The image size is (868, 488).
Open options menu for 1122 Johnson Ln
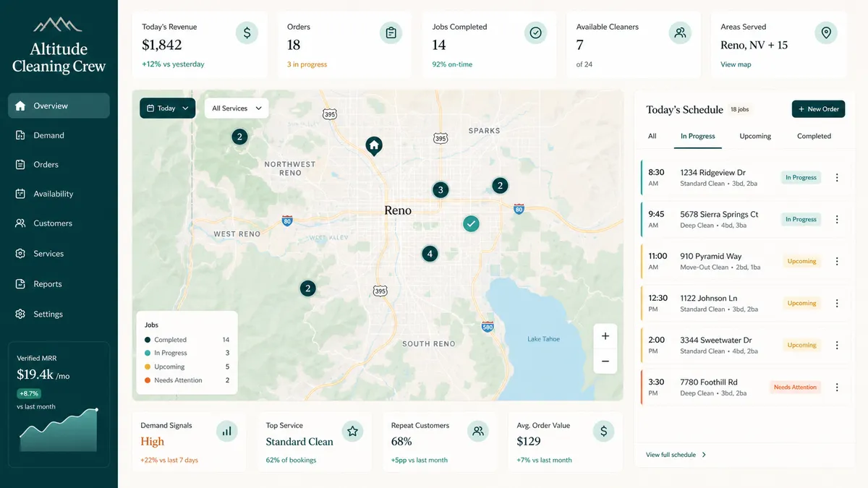837,304
